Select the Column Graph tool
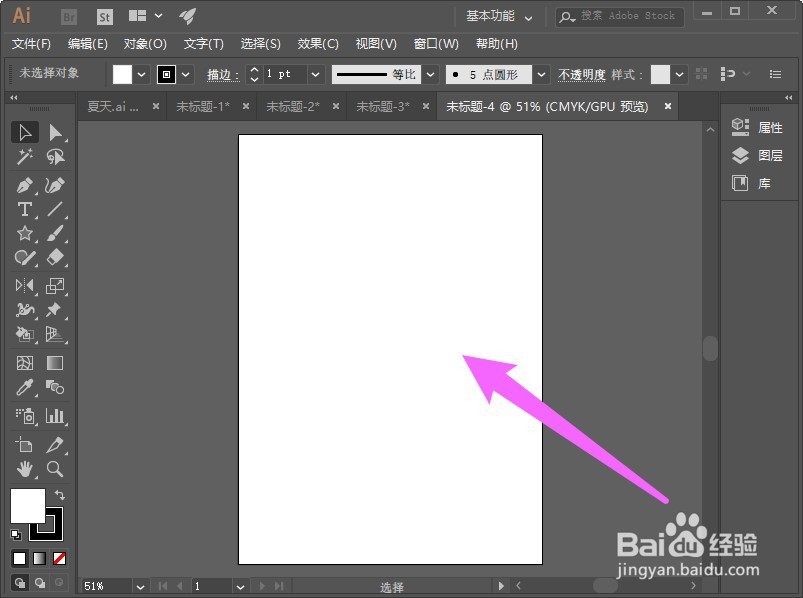Screen dimensions: 803x598 click(55, 415)
